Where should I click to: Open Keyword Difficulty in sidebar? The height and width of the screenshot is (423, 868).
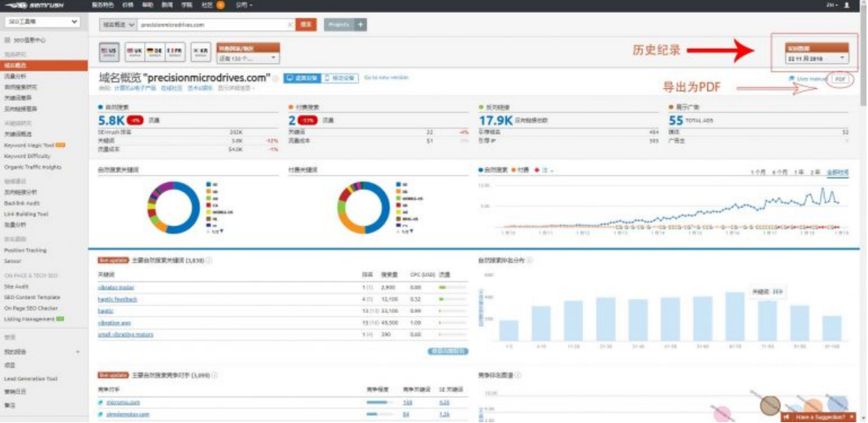pyautogui.click(x=27, y=156)
